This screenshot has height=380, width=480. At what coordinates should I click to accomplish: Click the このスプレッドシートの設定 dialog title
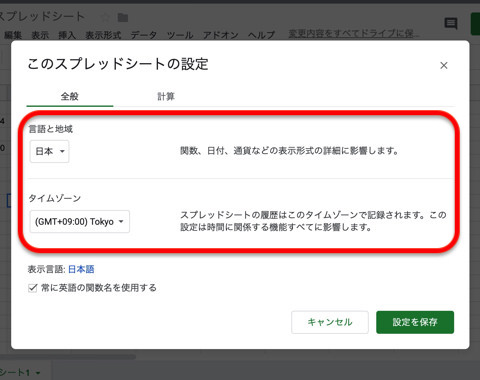[118, 64]
